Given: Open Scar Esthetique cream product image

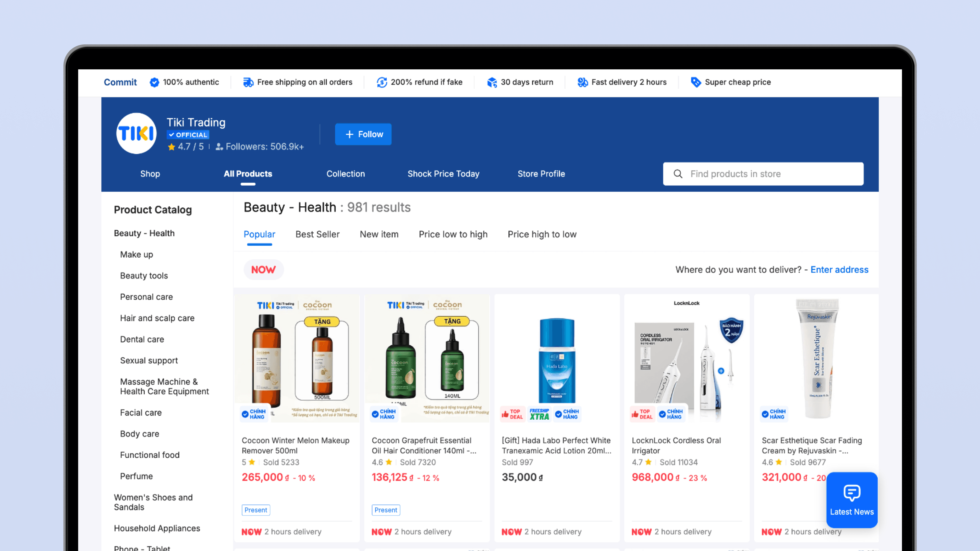Looking at the screenshot, I should tap(817, 358).
